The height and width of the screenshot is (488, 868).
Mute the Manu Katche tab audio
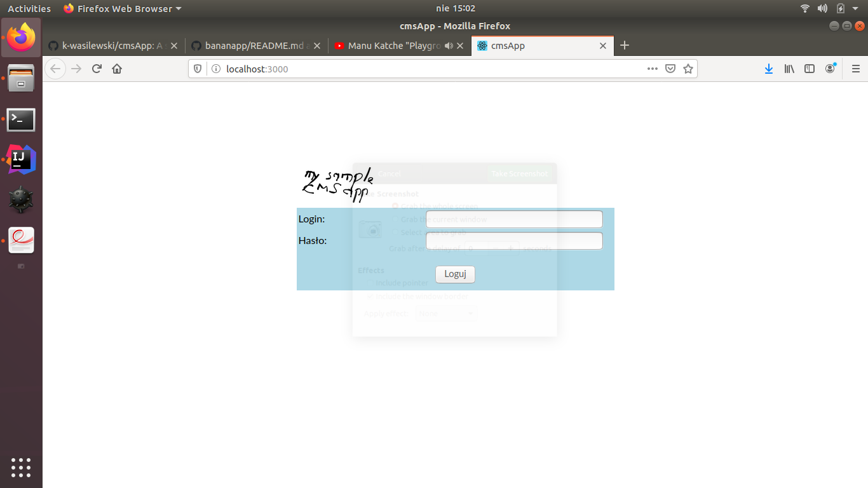pos(449,46)
